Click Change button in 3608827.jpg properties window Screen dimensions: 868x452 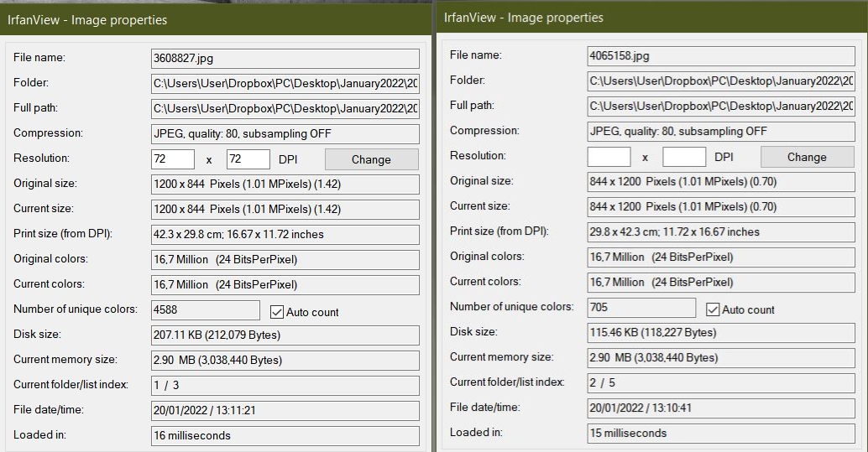(371, 159)
